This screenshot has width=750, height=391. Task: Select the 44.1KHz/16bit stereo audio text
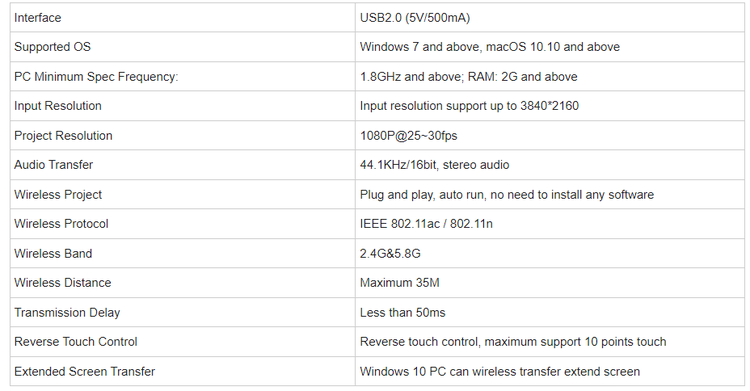[434, 165]
